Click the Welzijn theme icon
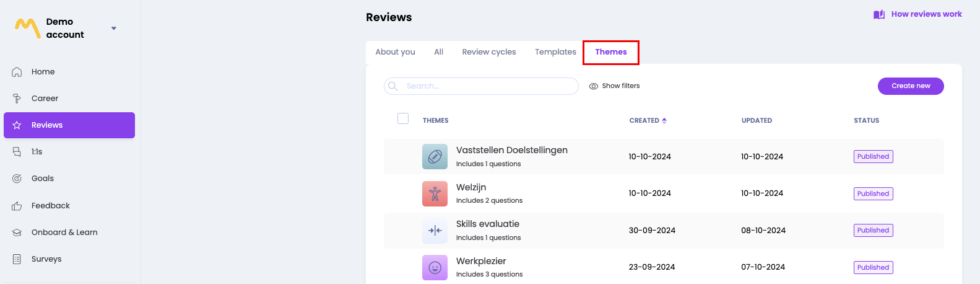Screen dimensions: 980x284 point(435,193)
